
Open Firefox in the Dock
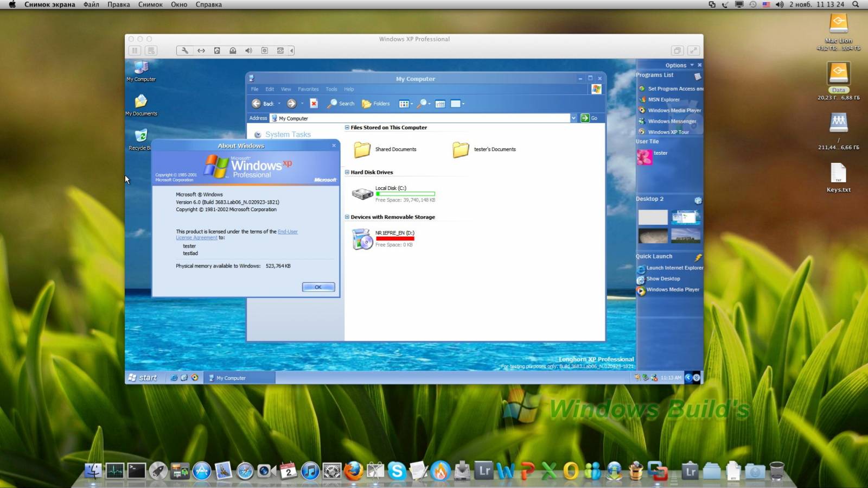(353, 471)
